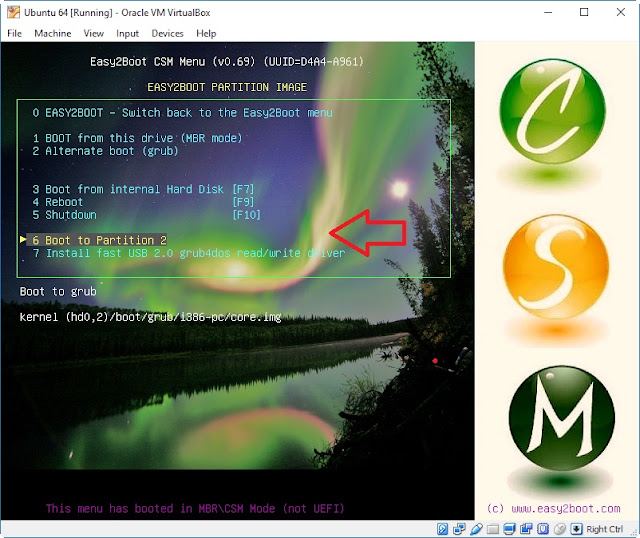640x538 pixels.
Task: Select entry 7 Install fast USB 2.0 driver
Action: tap(189, 253)
